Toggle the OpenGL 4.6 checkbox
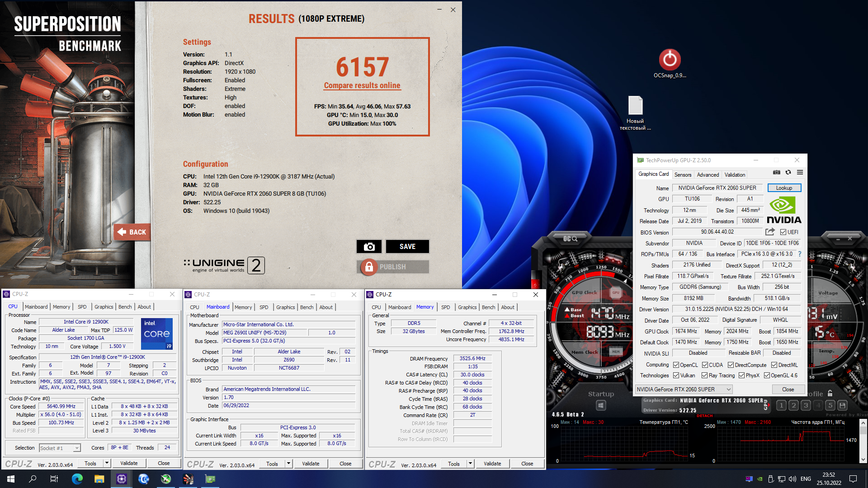Screen dimensions: 868x488 point(767,375)
